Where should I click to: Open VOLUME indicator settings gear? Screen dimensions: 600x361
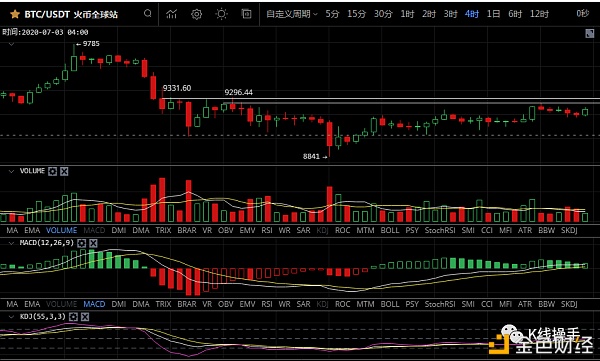coord(52,172)
